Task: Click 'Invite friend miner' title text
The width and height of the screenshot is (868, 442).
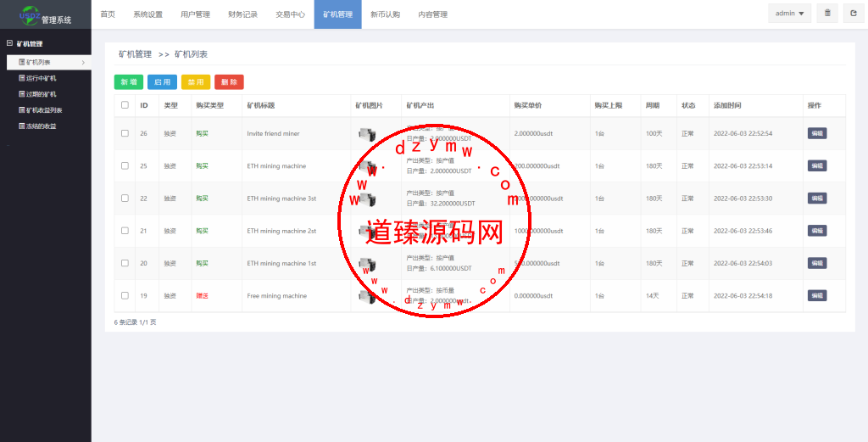Action: point(274,133)
